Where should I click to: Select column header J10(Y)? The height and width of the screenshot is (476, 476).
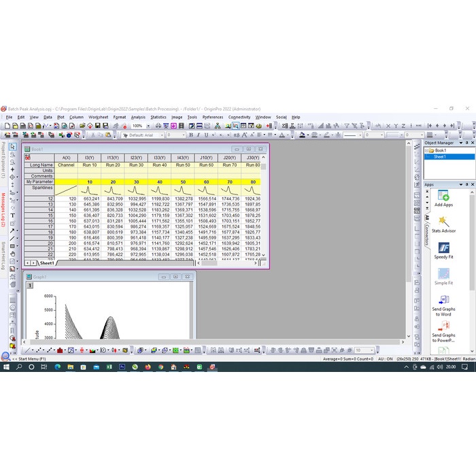pos(206,158)
